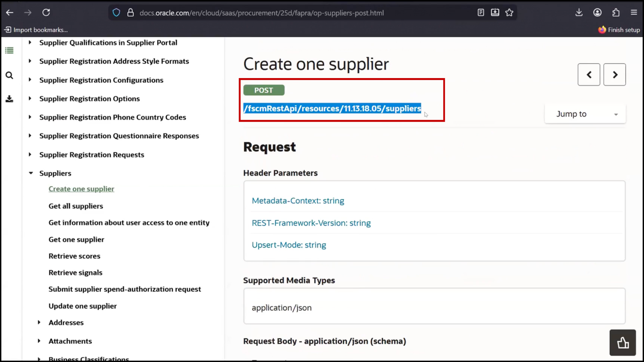The width and height of the screenshot is (644, 362).
Task: Expand Supplier Qualifications in Supplier Portal
Action: [30, 43]
